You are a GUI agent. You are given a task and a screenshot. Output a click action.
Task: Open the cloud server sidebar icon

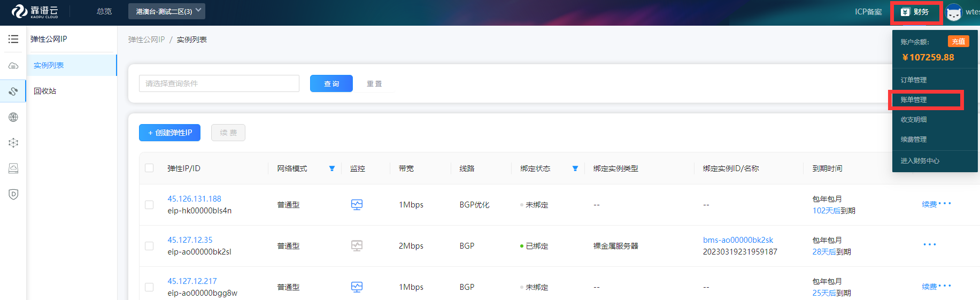point(13,66)
